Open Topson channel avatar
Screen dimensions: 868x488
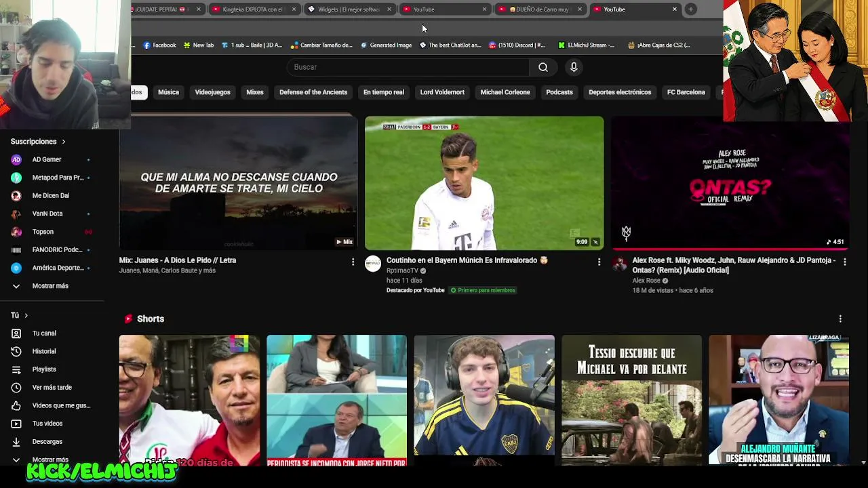pos(16,232)
